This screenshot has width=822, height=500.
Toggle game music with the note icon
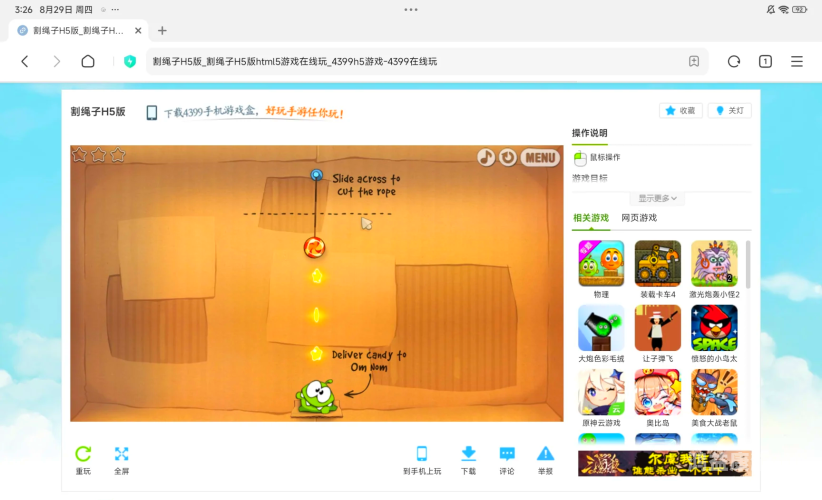[x=485, y=157]
